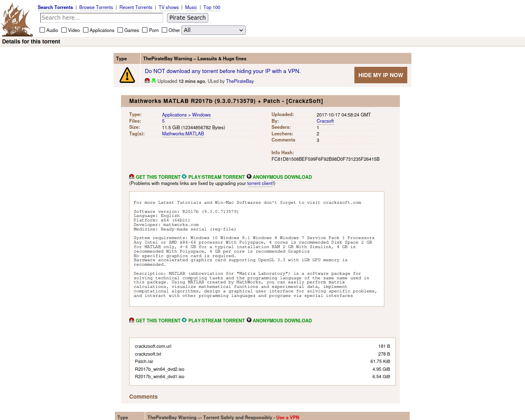Open Music in top navigation
Image resolution: width=525 pixels, height=420 pixels.
(191, 7)
